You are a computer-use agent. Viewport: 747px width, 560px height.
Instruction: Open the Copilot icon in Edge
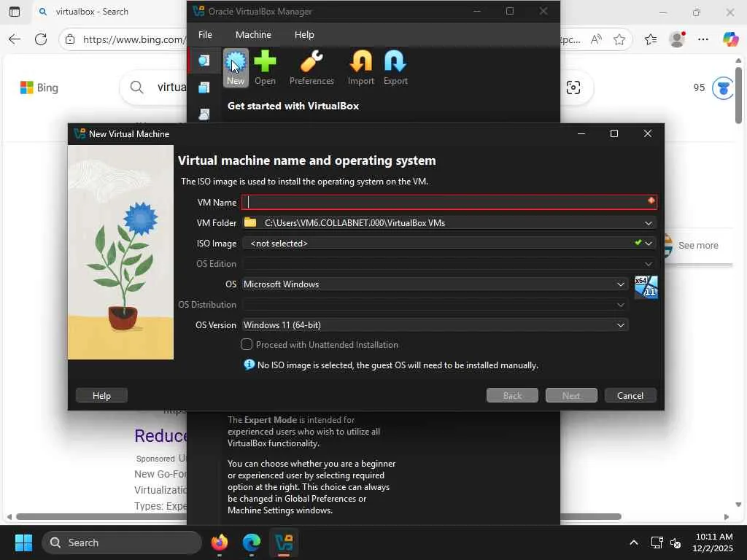tap(729, 39)
